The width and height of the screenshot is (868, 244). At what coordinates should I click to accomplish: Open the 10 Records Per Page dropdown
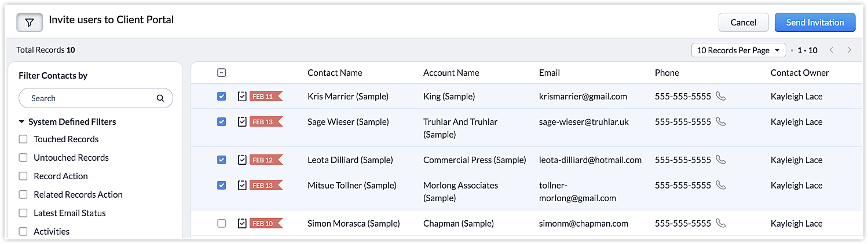coord(738,50)
